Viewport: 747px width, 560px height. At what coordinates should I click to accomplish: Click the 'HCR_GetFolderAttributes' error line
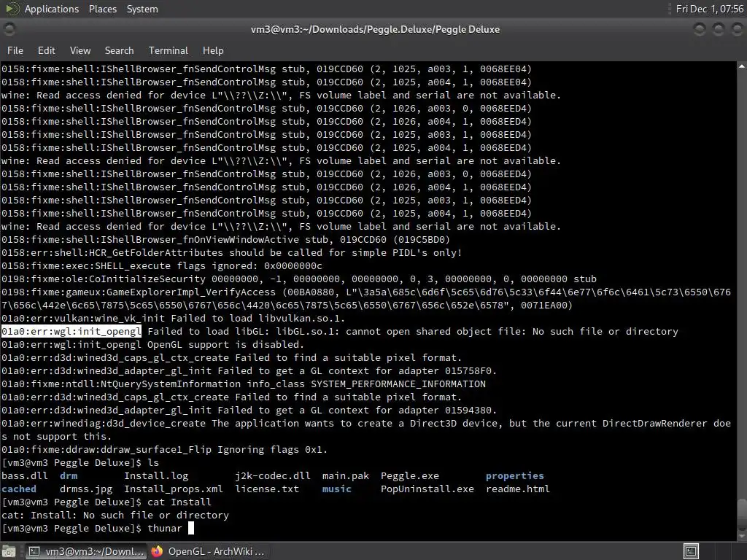(231, 253)
